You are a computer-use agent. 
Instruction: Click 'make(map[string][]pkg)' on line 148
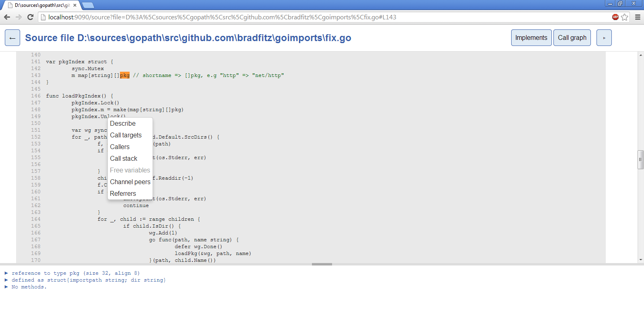149,110
